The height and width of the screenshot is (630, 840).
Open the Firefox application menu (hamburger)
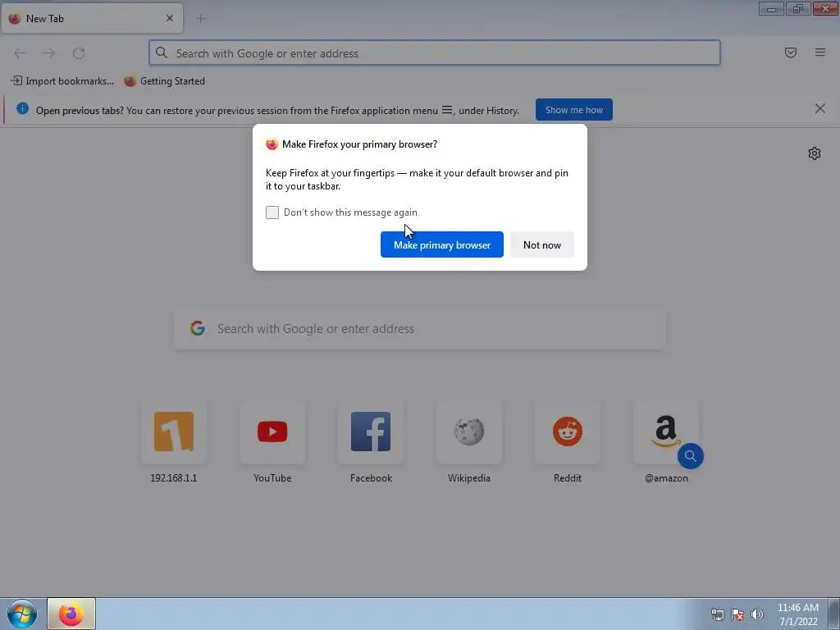coord(820,52)
